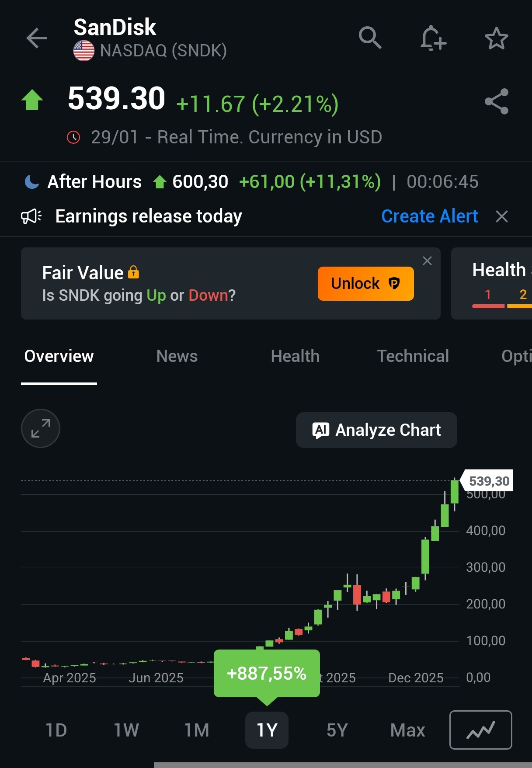Image resolution: width=532 pixels, height=768 pixels.
Task: Tap the back arrow icon
Action: pyautogui.click(x=37, y=38)
